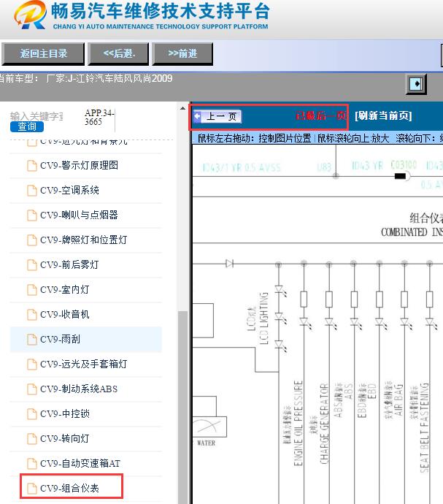Select CV9-中控锁 entry
Viewport: 443px width, 504px height.
pyautogui.click(x=64, y=413)
